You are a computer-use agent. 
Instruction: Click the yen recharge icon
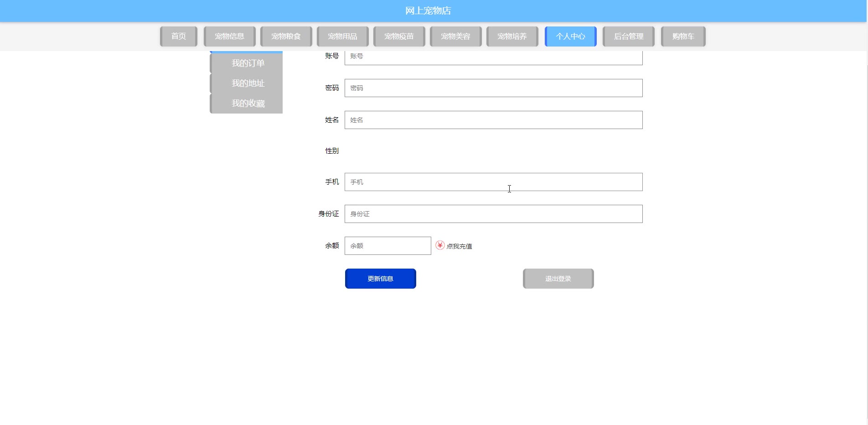click(x=440, y=245)
